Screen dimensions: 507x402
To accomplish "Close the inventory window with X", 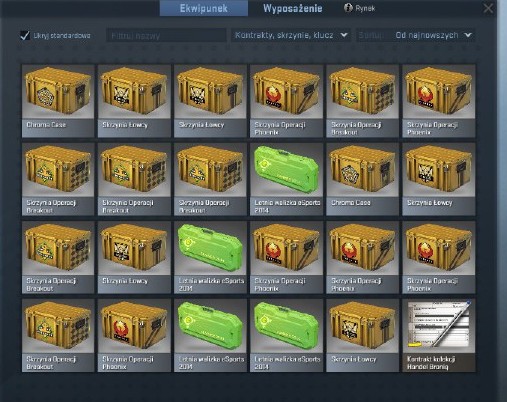I will point(488,8).
